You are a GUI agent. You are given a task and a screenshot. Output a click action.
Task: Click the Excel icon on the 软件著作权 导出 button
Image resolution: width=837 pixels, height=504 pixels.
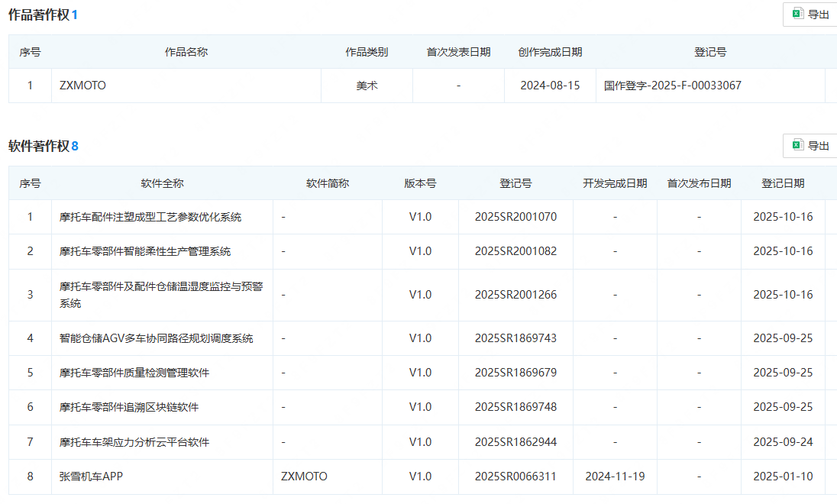(x=797, y=144)
